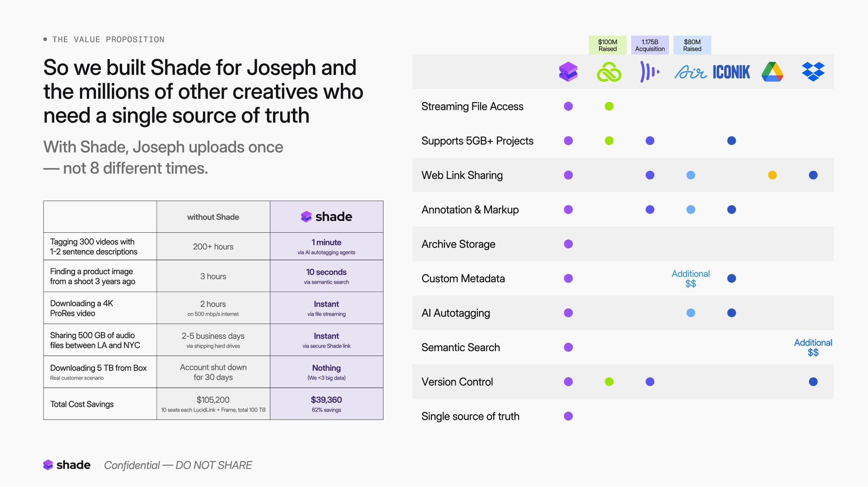Click Additional $$ in Semantic Search row
This screenshot has width=868, height=487.
point(813,347)
